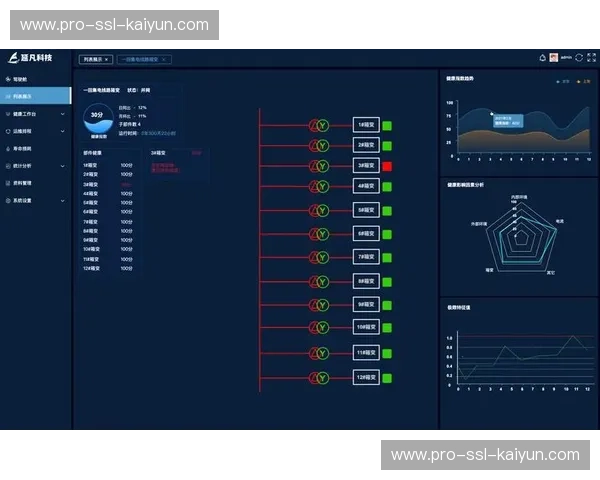This screenshot has width=600, height=480.
Task: Click the admin user avatar
Action: [554, 57]
